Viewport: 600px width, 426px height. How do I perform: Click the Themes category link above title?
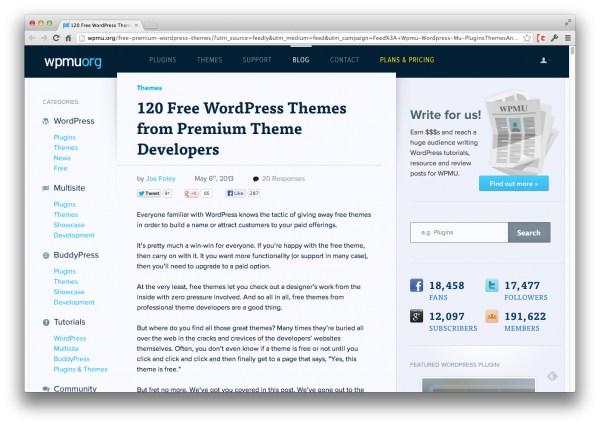tap(149, 88)
